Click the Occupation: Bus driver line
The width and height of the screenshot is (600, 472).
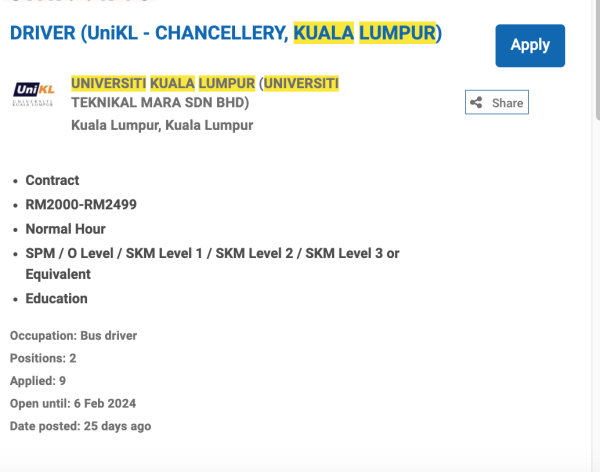coord(73,336)
